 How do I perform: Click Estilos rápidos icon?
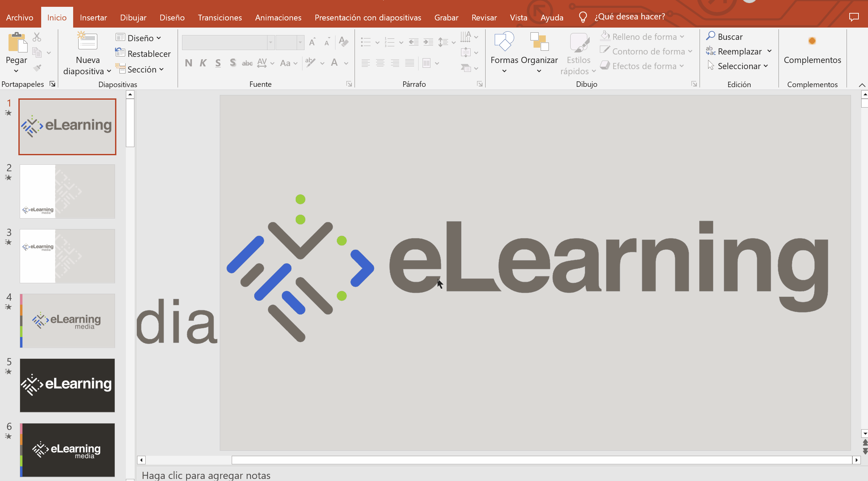tap(579, 42)
